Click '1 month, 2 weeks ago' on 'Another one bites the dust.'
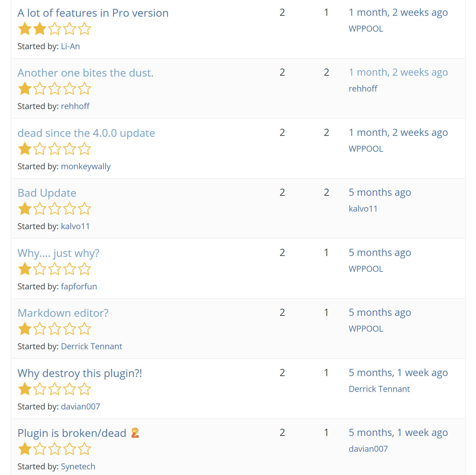This screenshot has height=475, width=476. pos(398,72)
